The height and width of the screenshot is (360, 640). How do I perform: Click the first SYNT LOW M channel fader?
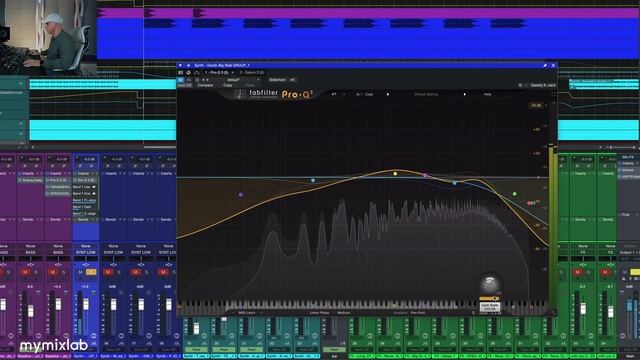[113, 304]
